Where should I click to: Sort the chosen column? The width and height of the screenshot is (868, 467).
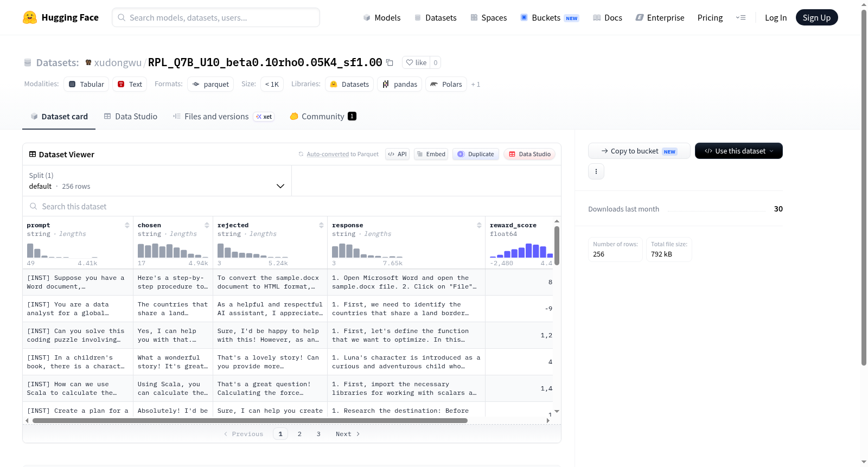tap(207, 225)
